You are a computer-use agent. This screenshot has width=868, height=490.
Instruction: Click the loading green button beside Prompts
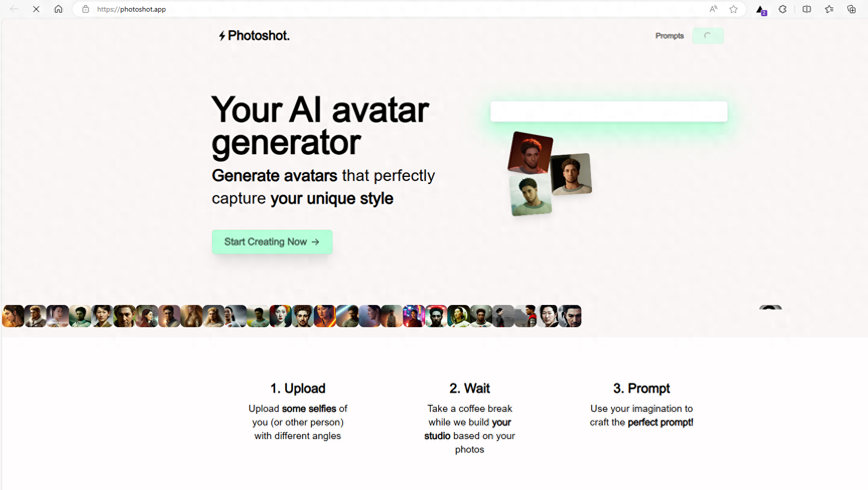coord(708,36)
